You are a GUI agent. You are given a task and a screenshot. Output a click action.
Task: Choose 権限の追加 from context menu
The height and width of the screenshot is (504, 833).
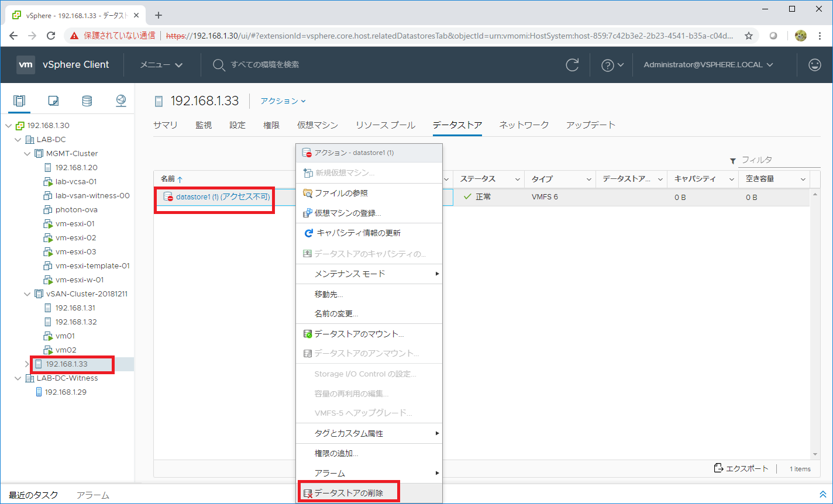coord(370,453)
